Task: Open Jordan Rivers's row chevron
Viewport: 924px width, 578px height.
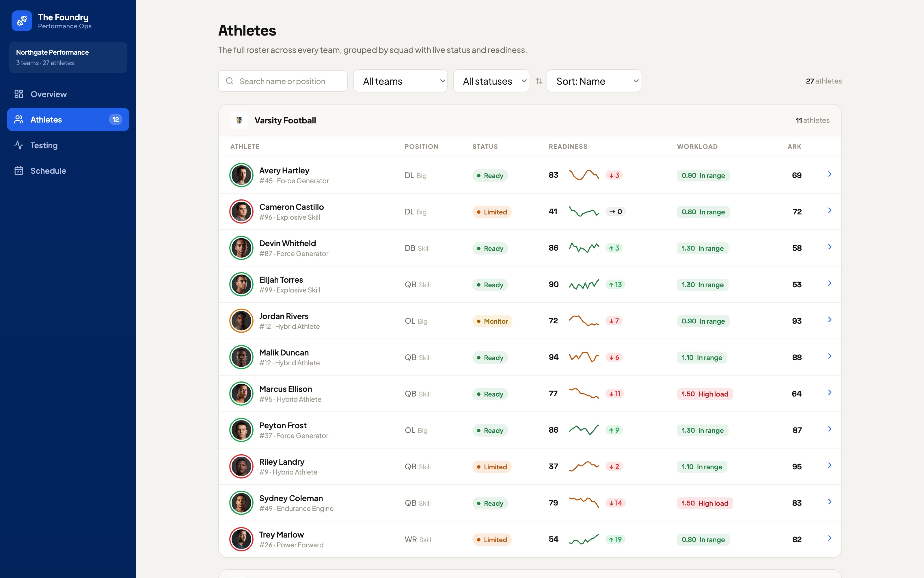Action: [x=830, y=320]
